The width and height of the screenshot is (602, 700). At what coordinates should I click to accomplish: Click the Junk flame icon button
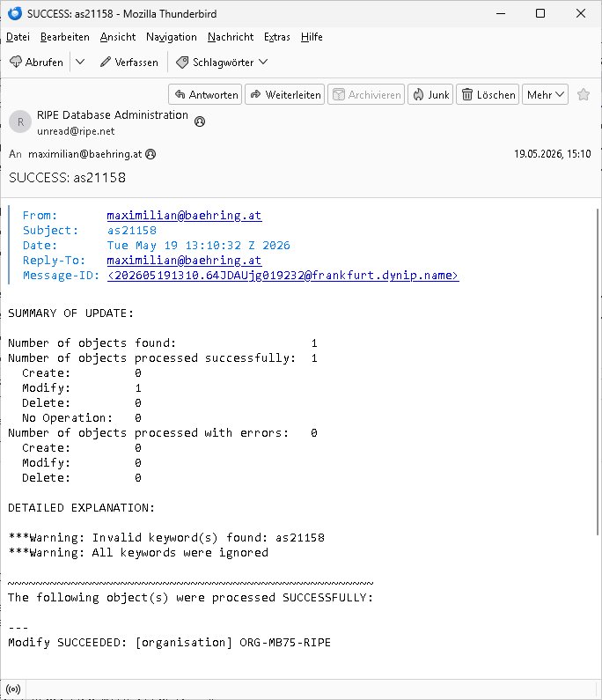pos(430,94)
